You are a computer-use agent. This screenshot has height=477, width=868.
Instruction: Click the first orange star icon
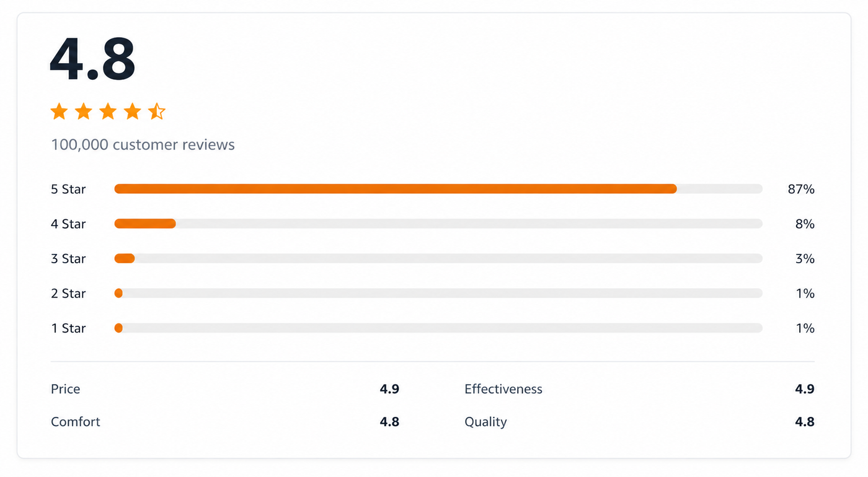tap(59, 112)
